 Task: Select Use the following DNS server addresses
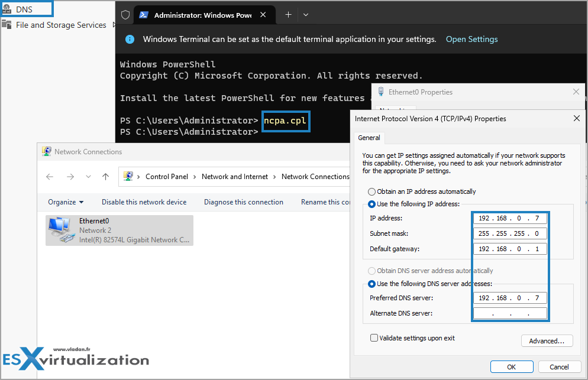point(430,284)
